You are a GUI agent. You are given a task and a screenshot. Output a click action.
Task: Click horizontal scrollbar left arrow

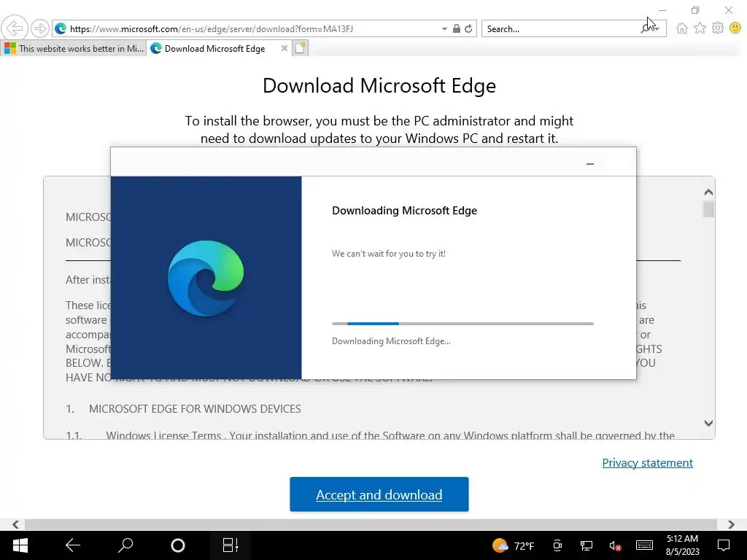coord(16,524)
